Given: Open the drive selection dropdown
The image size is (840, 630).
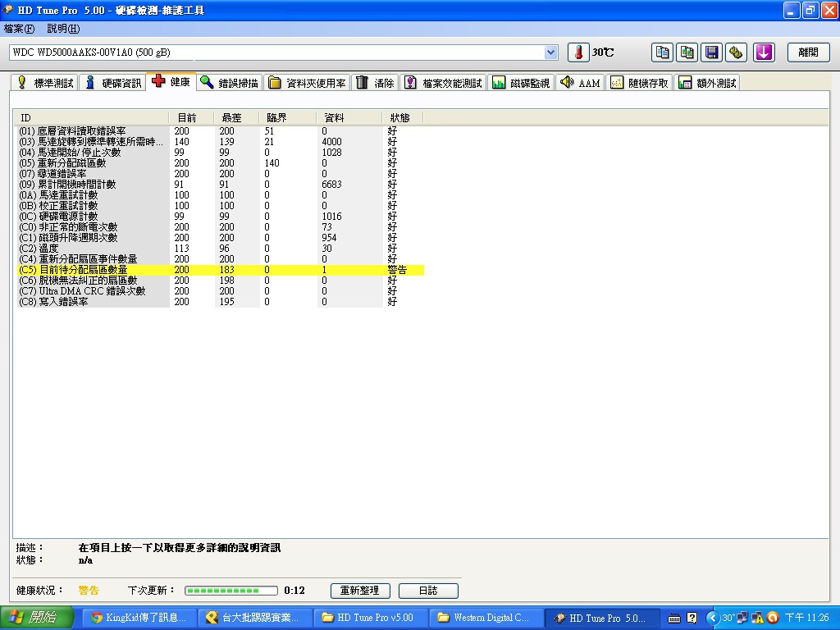Looking at the screenshot, I should click(x=550, y=52).
